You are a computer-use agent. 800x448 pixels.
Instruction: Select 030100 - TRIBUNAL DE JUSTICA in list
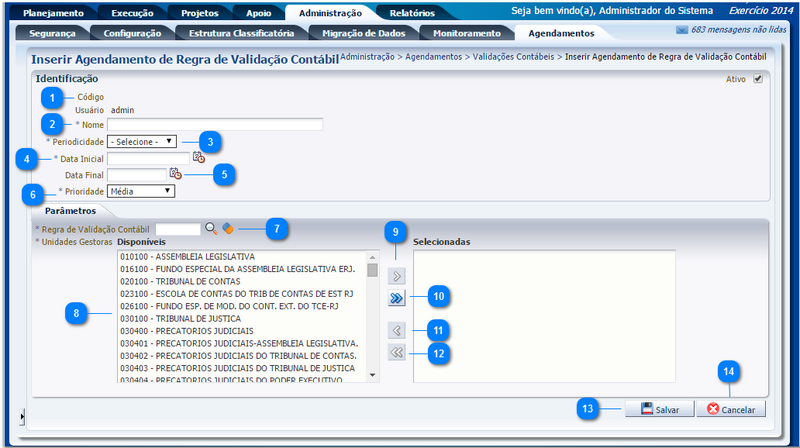pos(180,318)
